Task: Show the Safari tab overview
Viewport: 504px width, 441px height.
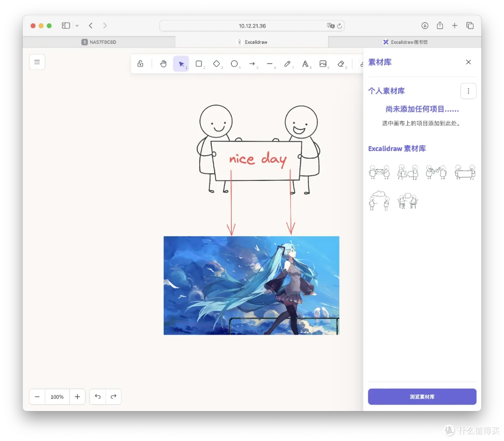Action: pyautogui.click(x=470, y=25)
